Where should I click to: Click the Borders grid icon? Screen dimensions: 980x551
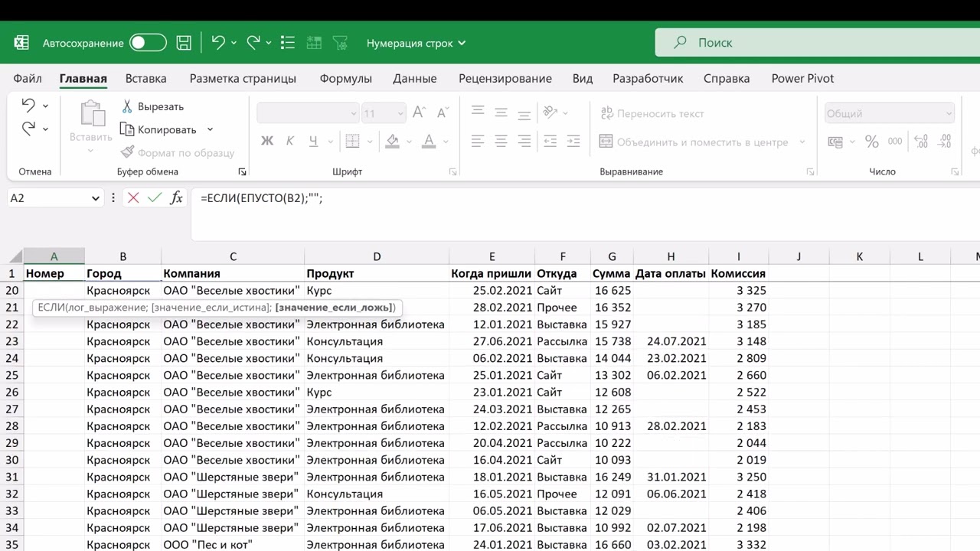pyautogui.click(x=352, y=141)
